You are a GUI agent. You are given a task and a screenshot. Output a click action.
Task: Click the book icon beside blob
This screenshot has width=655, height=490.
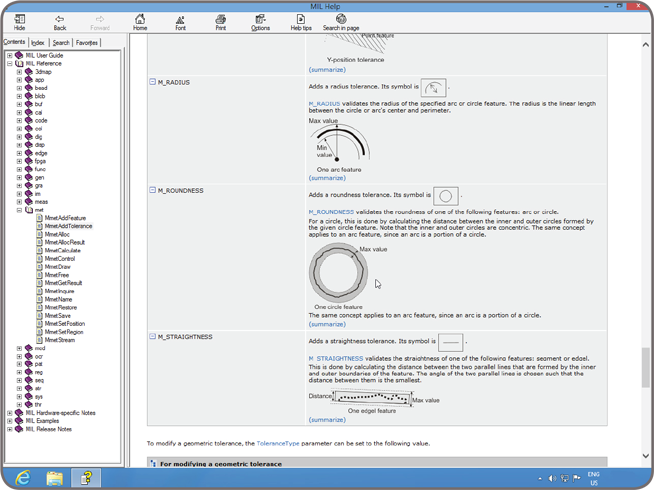coord(29,96)
